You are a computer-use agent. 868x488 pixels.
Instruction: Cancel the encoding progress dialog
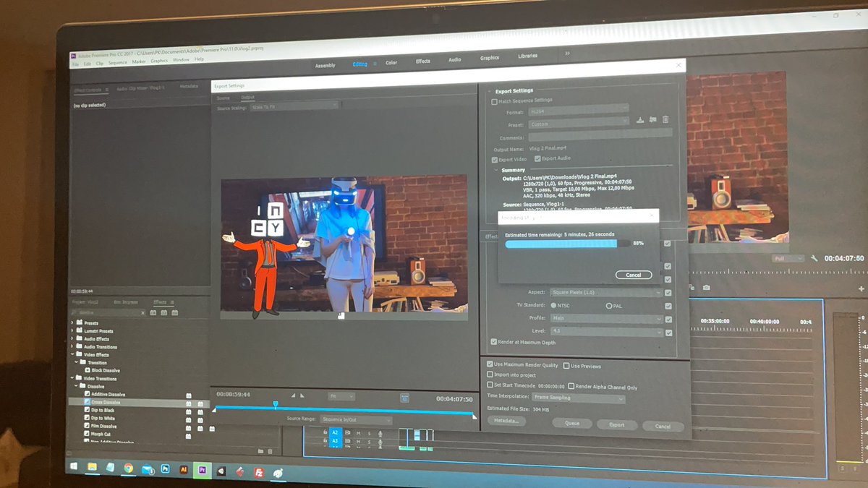634,275
